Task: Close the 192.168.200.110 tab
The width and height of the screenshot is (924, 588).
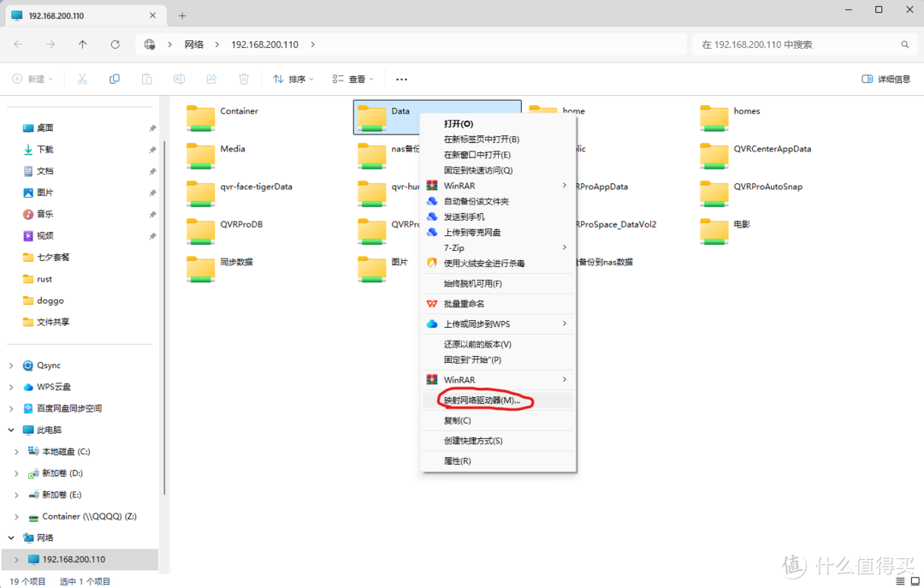Action: tap(152, 15)
